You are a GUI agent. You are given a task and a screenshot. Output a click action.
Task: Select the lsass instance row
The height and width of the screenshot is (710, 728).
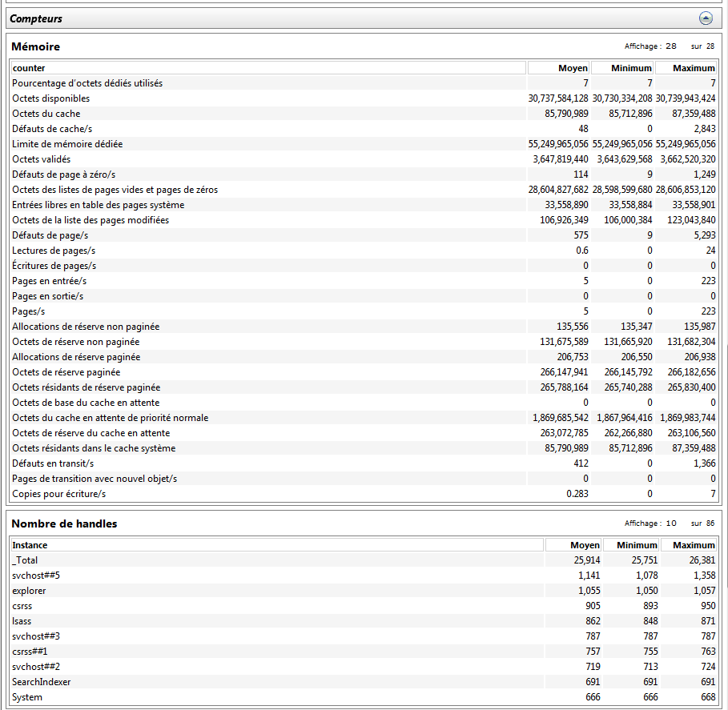(x=364, y=621)
